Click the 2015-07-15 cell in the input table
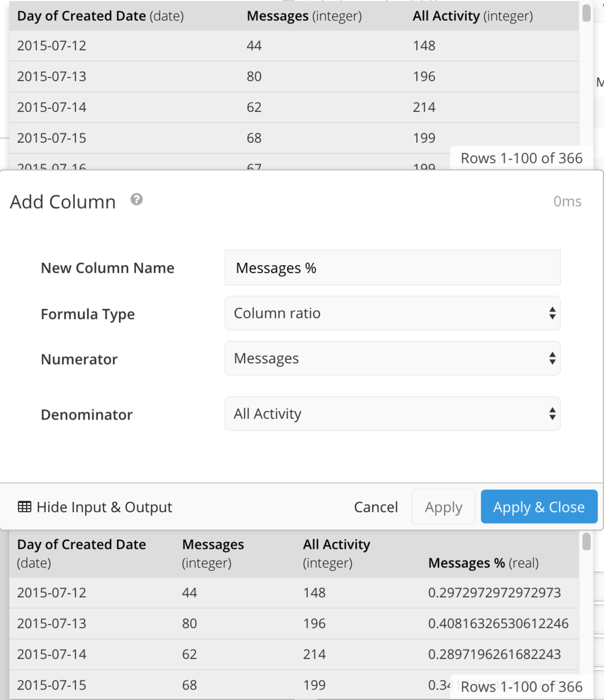 coord(52,138)
